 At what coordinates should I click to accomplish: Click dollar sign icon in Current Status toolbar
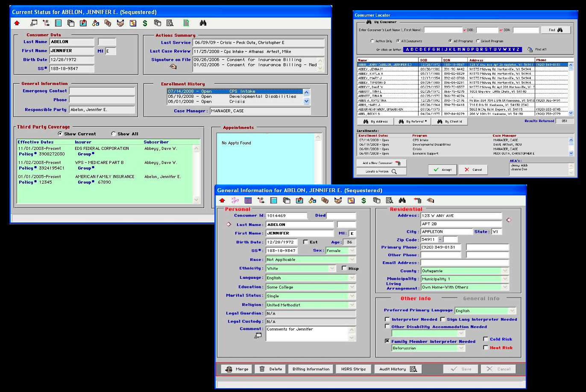point(145,23)
